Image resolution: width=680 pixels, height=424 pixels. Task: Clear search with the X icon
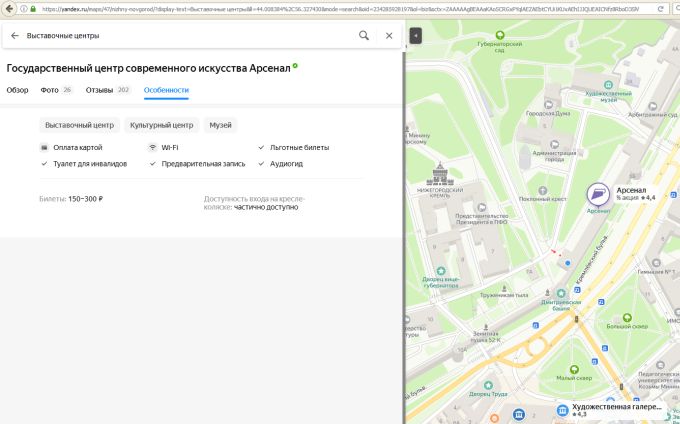tap(389, 36)
